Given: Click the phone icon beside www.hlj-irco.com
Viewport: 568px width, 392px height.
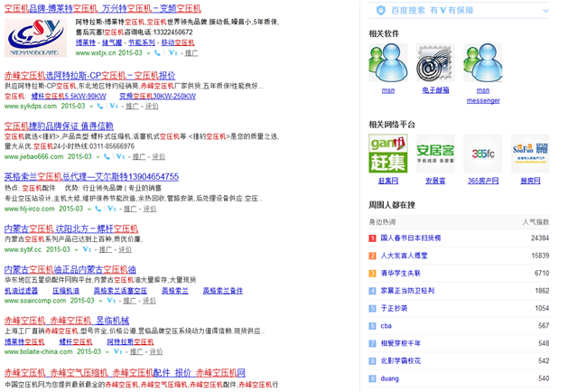Looking at the screenshot, I should [98, 209].
